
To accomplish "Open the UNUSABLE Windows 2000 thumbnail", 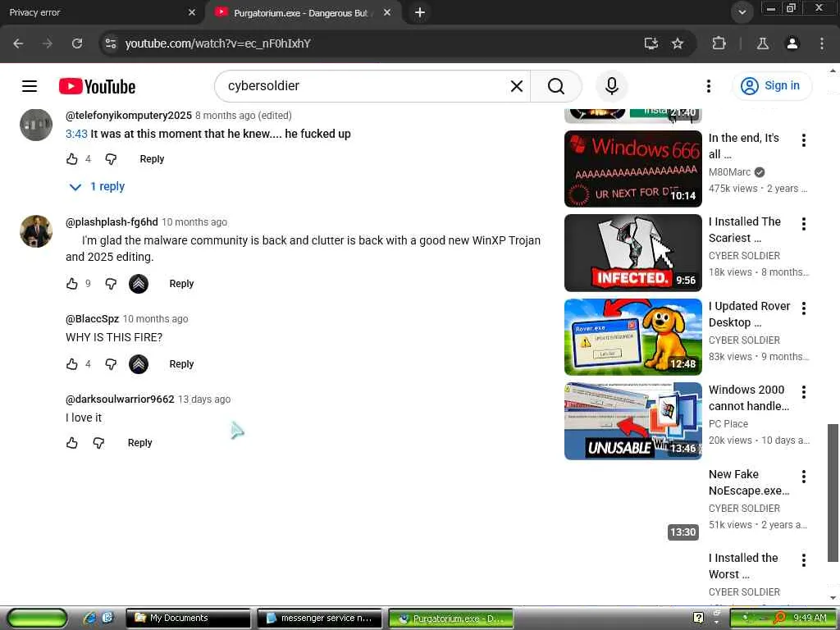I will click(632, 421).
